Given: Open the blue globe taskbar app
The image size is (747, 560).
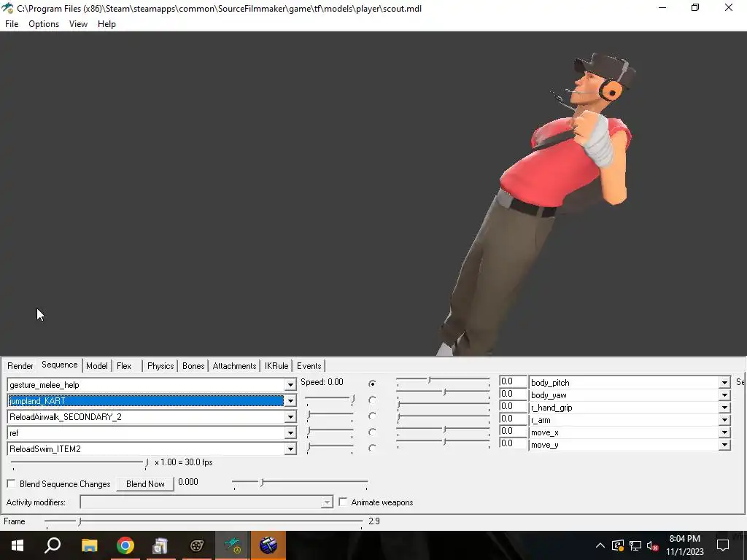Looking at the screenshot, I should pyautogui.click(x=268, y=545).
